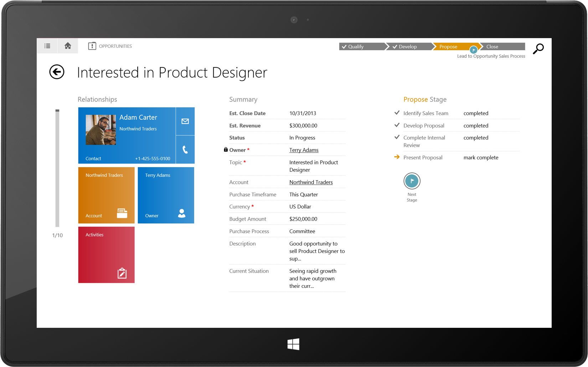Toggle the Develop Proposal completed check
Screen dimensions: 588x367
click(x=397, y=125)
